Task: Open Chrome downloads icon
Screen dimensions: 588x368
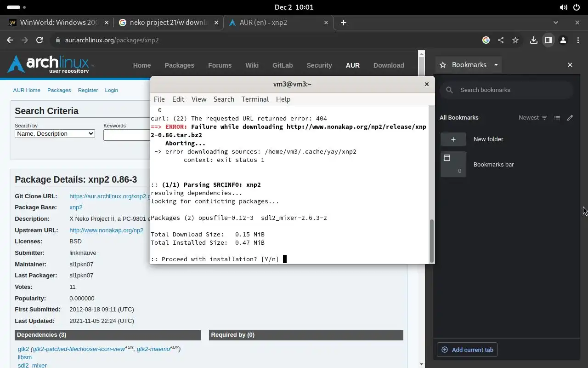Action: point(533,40)
